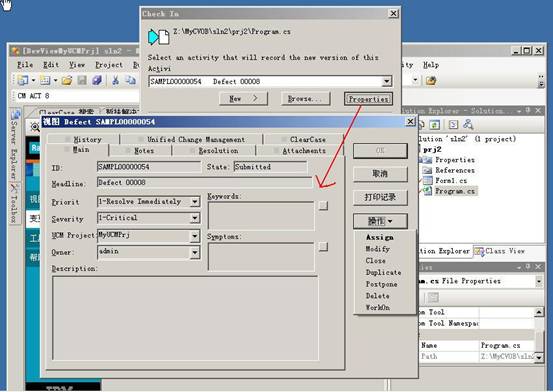Screen dimensions: 553x392
Task: Choose Close from the actions menu
Action: click(x=375, y=261)
